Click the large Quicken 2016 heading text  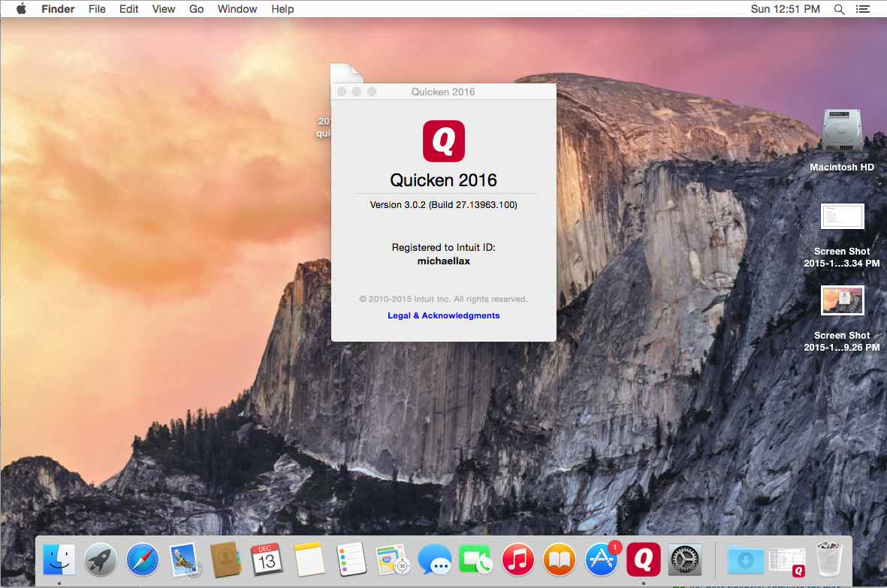(x=443, y=179)
